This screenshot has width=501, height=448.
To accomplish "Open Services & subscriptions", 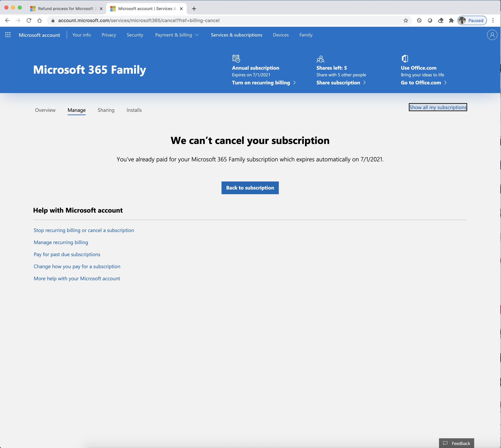I will point(236,35).
